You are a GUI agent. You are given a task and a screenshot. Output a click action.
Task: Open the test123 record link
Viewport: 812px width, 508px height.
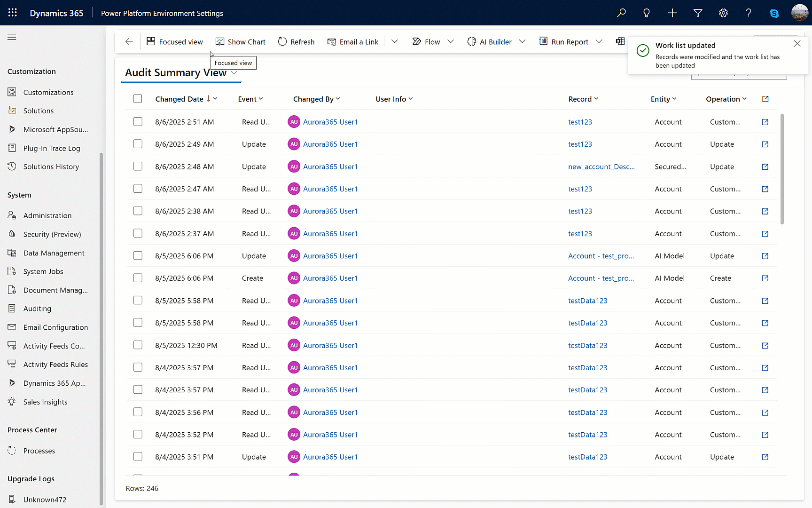point(580,121)
